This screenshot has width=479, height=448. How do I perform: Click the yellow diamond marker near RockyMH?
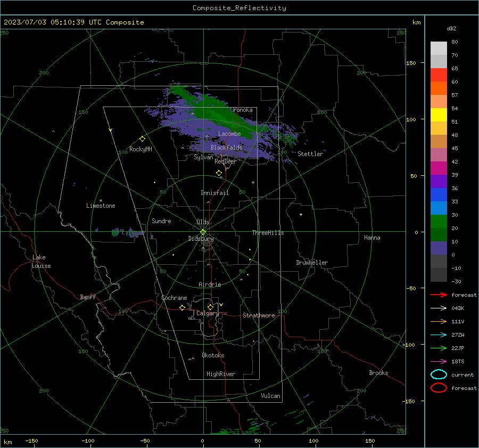click(142, 139)
